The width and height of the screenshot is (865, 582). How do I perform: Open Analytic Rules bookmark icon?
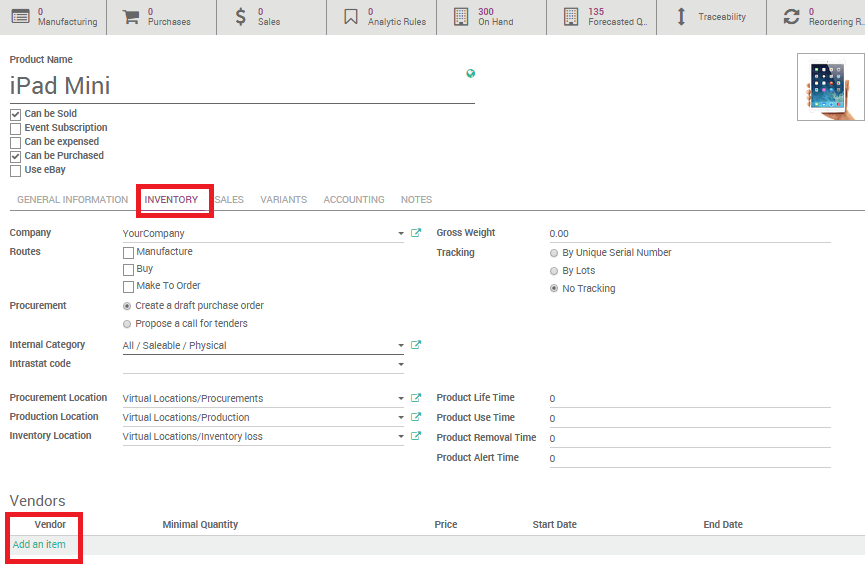pyautogui.click(x=351, y=16)
